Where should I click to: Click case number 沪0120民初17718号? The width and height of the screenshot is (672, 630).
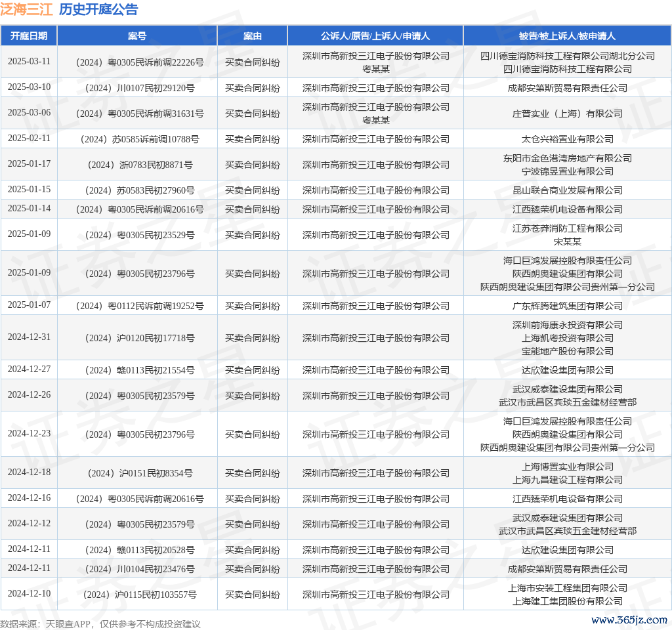click(x=140, y=338)
